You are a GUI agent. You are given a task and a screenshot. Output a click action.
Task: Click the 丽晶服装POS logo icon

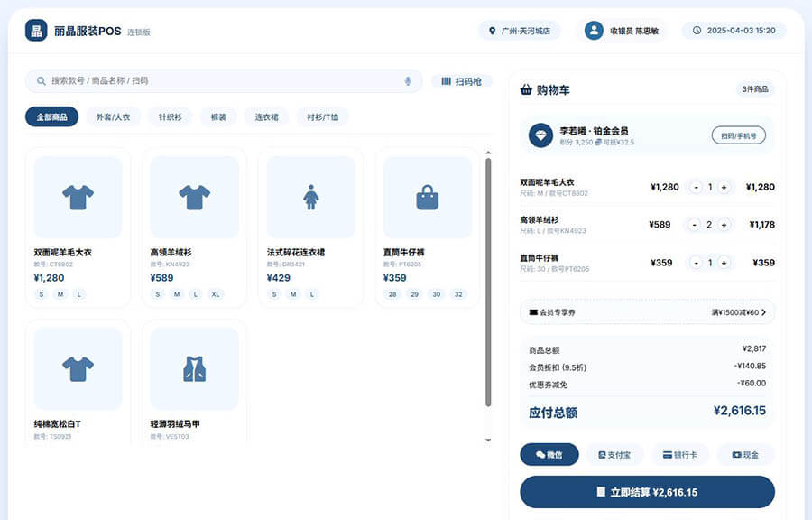(36, 31)
